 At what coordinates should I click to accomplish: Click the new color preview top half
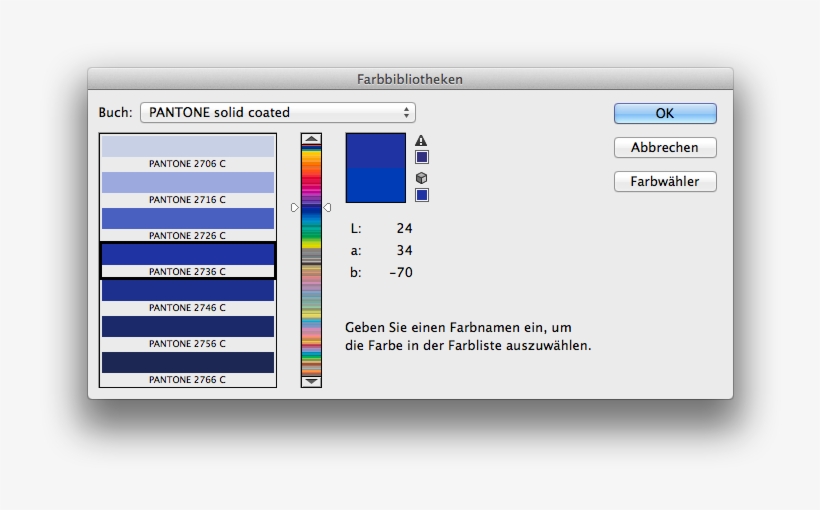point(375,151)
